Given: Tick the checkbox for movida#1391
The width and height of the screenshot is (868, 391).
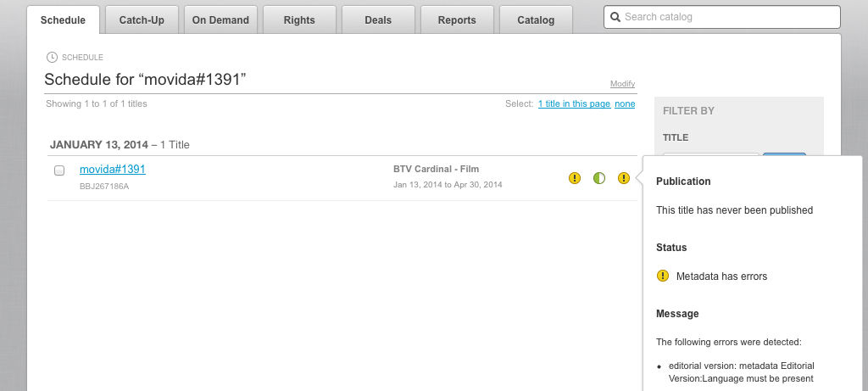Looking at the screenshot, I should (59, 170).
